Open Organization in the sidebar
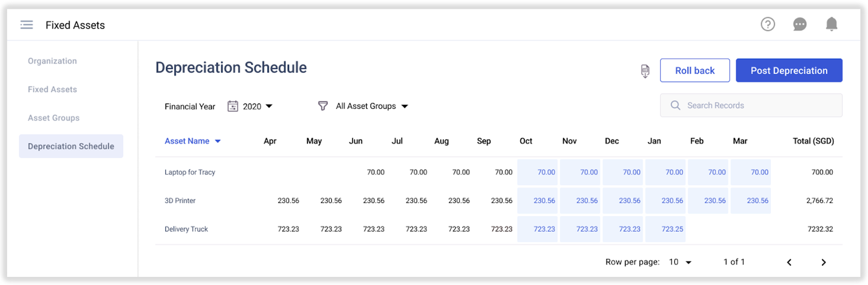 [x=53, y=61]
